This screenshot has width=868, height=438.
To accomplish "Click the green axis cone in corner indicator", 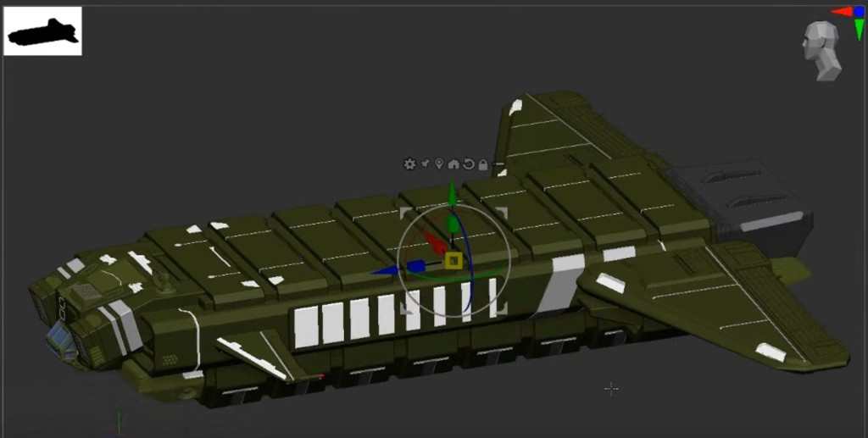I will click(x=859, y=31).
